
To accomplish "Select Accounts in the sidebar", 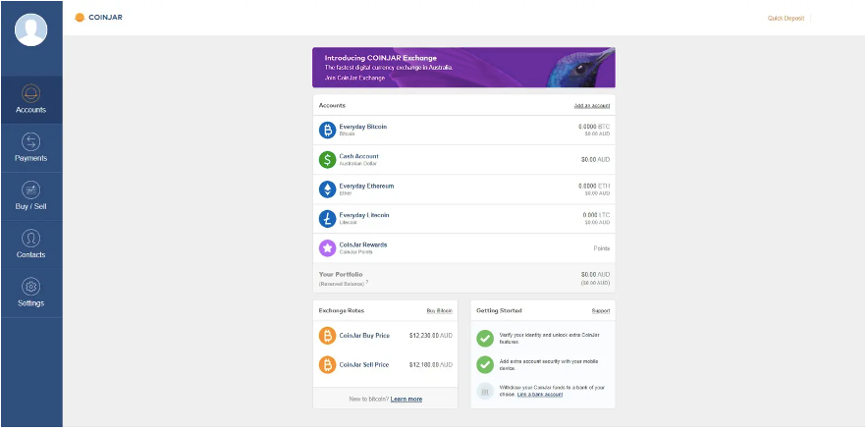I will tap(31, 99).
